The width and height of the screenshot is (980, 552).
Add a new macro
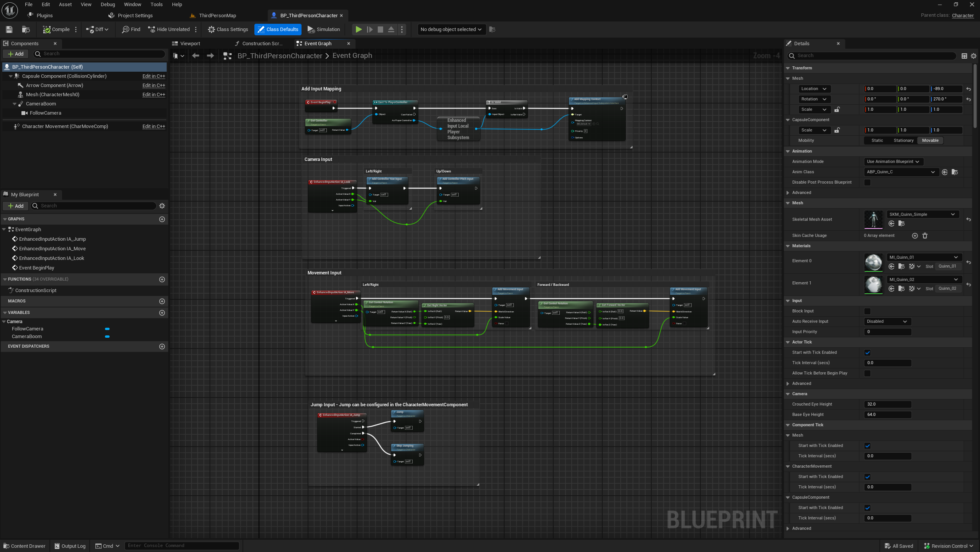click(162, 301)
